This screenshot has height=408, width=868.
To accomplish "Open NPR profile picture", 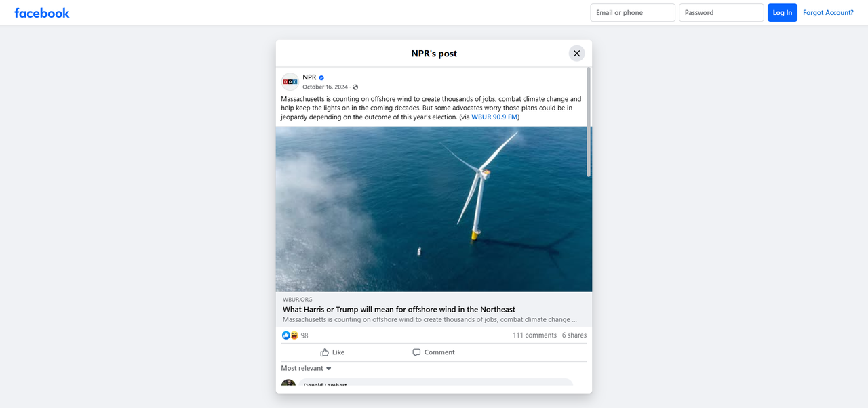I will coord(290,82).
